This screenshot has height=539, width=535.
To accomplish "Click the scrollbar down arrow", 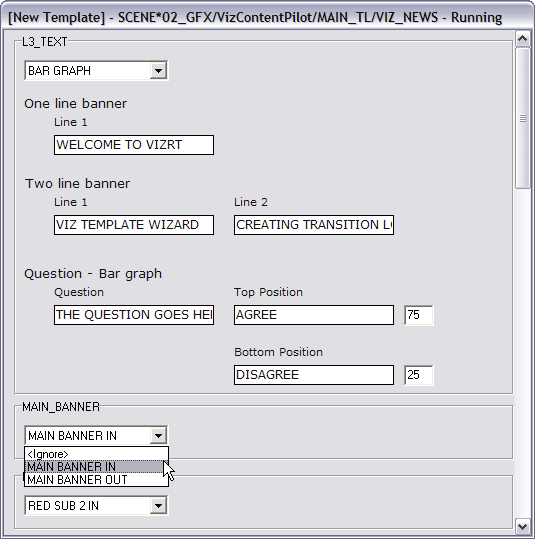I will [x=523, y=526].
